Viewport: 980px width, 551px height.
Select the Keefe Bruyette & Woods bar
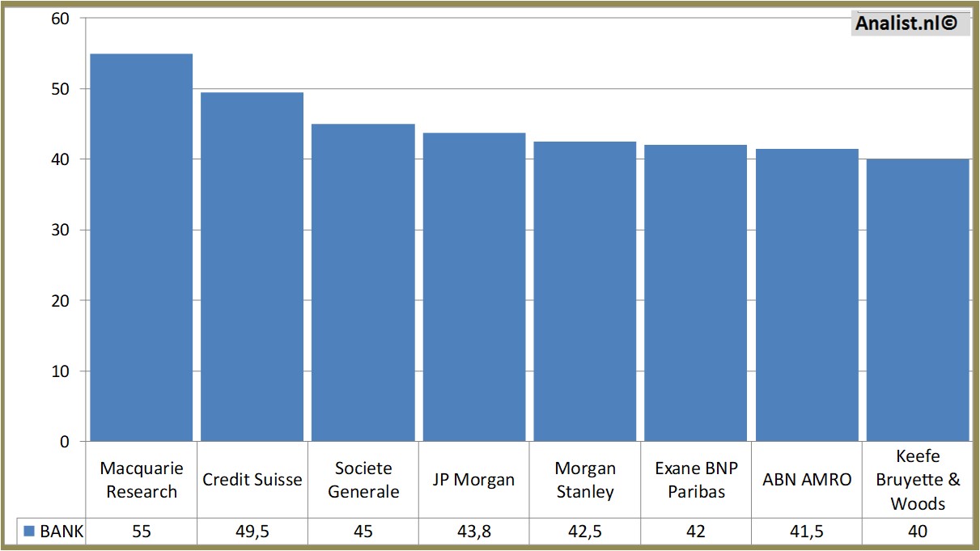918,300
